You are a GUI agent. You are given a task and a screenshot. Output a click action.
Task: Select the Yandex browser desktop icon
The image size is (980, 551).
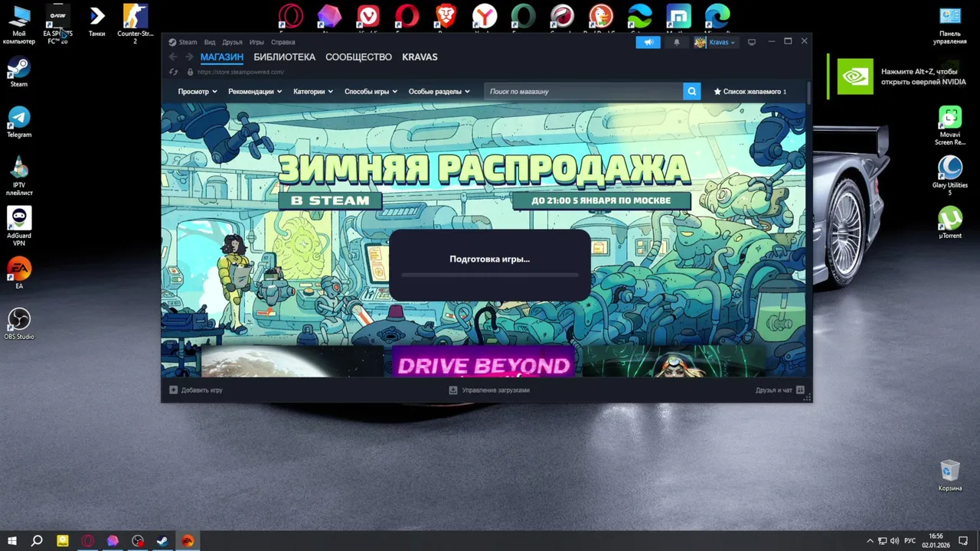point(484,17)
